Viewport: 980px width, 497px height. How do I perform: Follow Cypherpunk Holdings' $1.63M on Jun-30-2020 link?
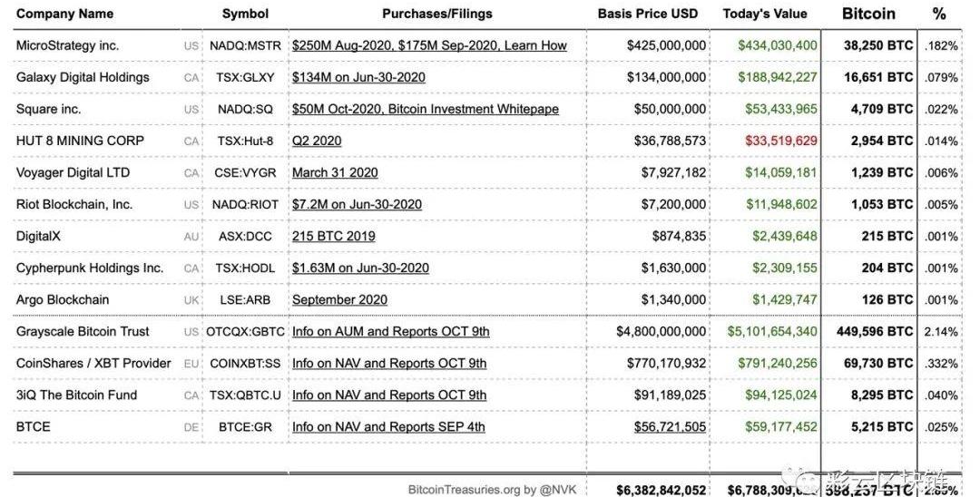(x=360, y=268)
